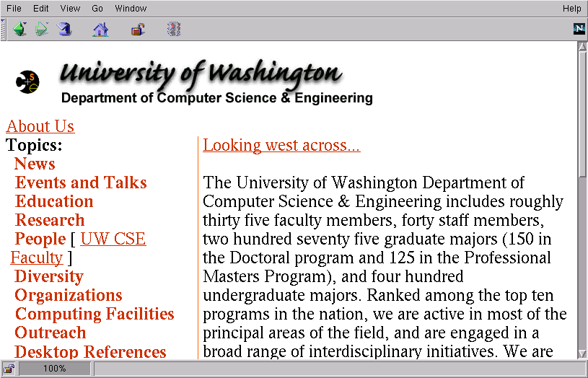Image resolution: width=588 pixels, height=378 pixels.
Task: Open the Desktop References link
Action: [90, 352]
